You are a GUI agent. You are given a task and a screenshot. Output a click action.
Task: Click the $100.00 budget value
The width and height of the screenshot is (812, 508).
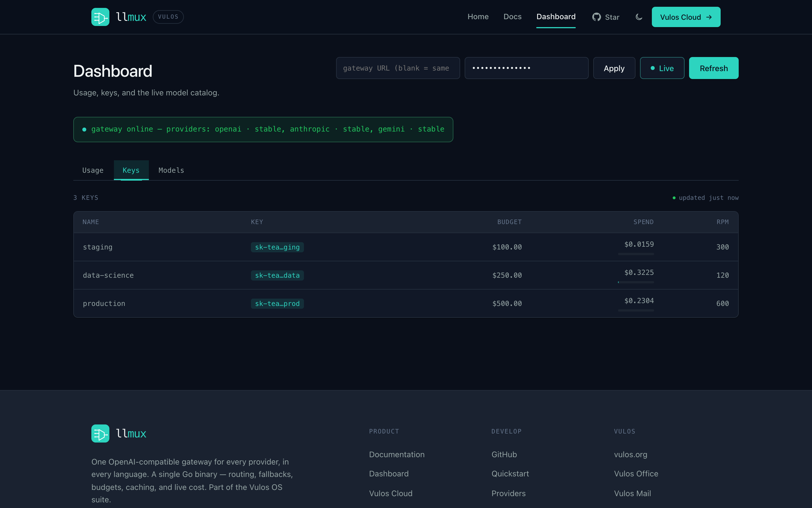(507, 247)
